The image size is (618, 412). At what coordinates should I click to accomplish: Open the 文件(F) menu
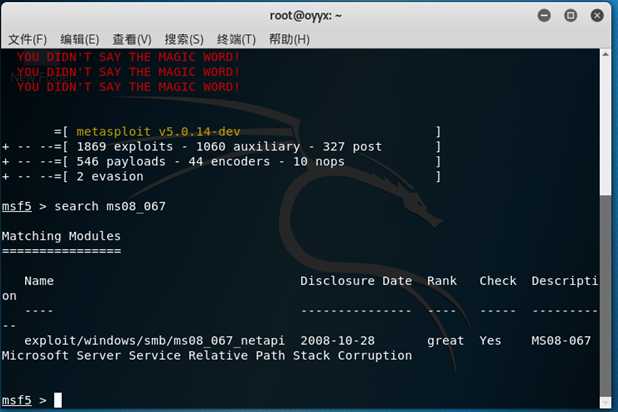coord(27,39)
